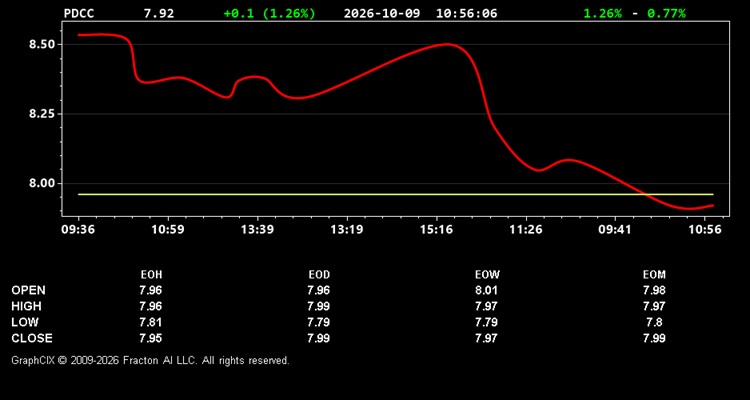Click the EOH HIGH value 7.96

(151, 306)
